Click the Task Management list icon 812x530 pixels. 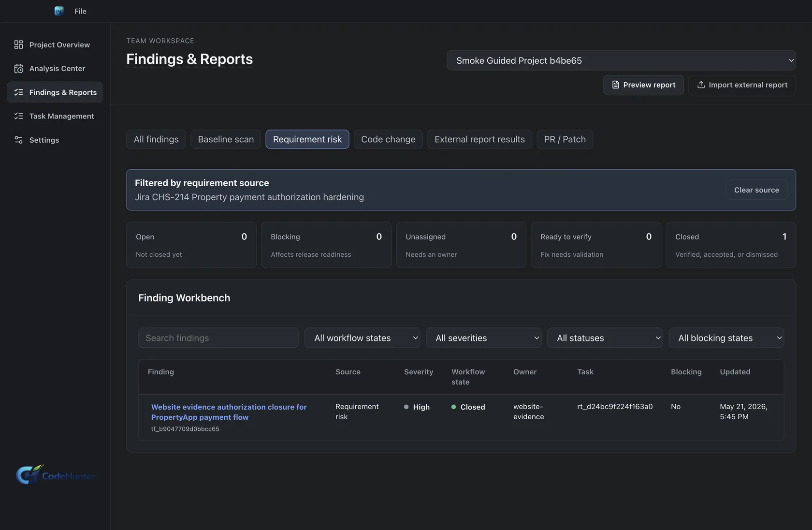pyautogui.click(x=18, y=116)
